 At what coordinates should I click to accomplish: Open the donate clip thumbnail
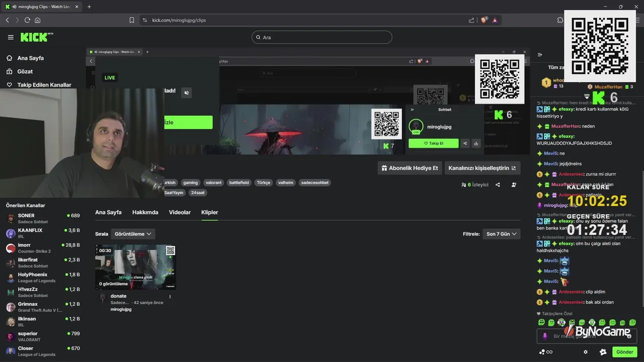[x=135, y=267]
